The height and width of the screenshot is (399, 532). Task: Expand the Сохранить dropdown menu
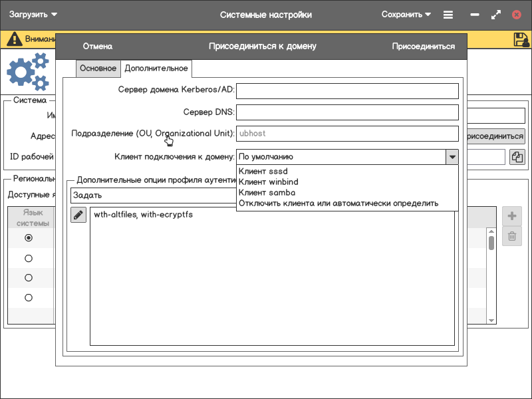pyautogui.click(x=406, y=15)
